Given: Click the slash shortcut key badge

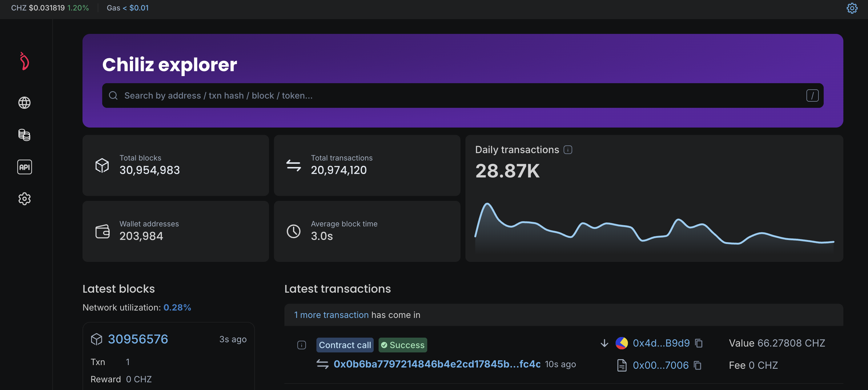Looking at the screenshot, I should click(812, 96).
